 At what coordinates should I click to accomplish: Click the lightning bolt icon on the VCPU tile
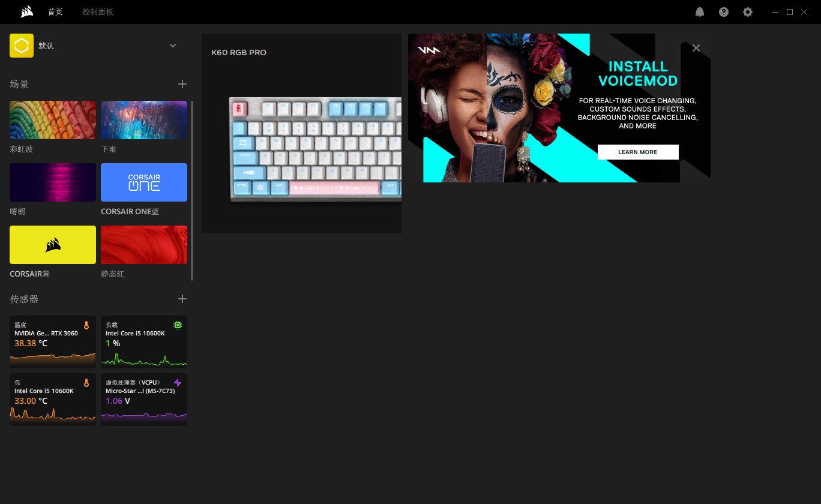(178, 383)
